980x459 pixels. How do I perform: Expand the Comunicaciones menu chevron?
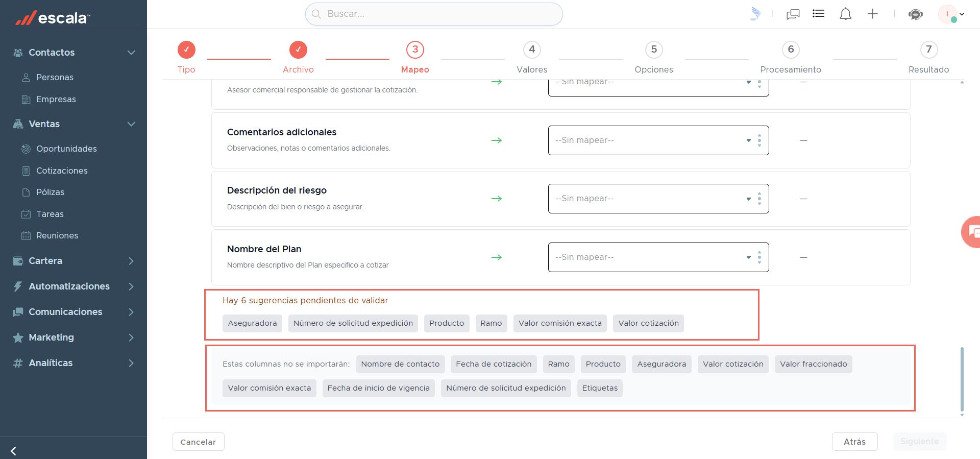point(131,312)
